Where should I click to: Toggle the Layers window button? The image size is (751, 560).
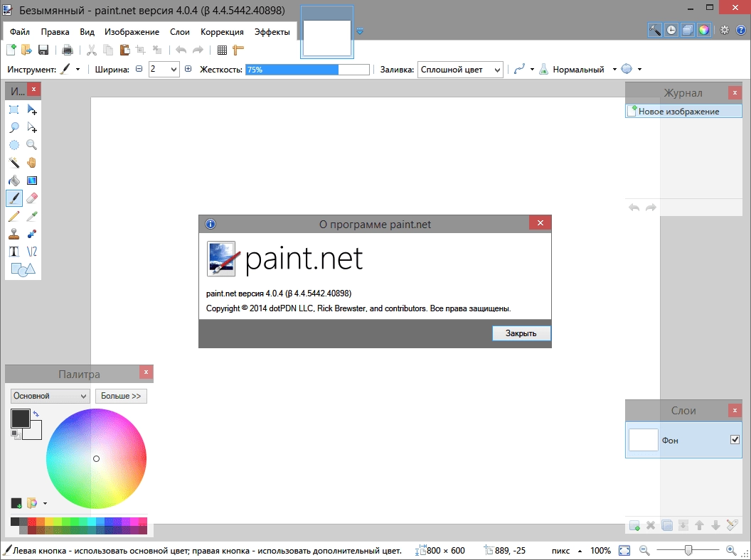[x=687, y=30]
